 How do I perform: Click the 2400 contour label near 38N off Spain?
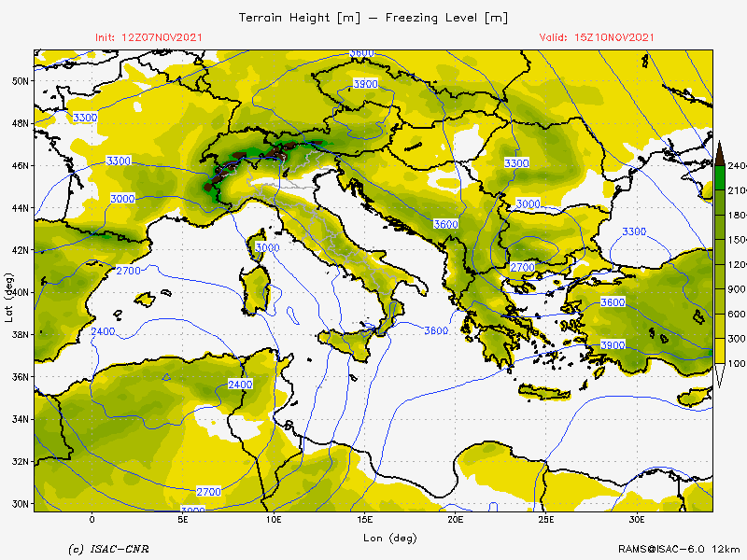tap(103, 331)
